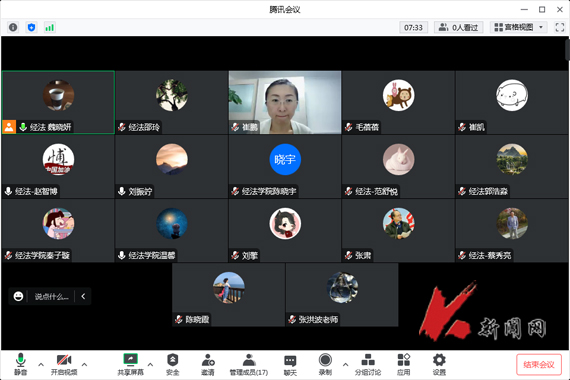Click the 毛蓓蓓 monkey avatar
The width and height of the screenshot is (570, 380).
(x=398, y=95)
